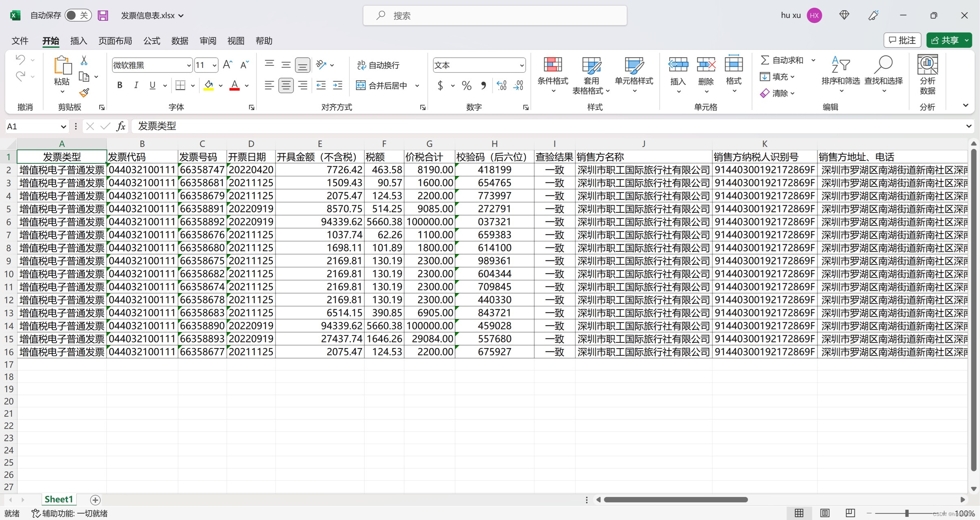980x520 pixels.
Task: Toggle Underline formatting
Action: [x=152, y=85]
